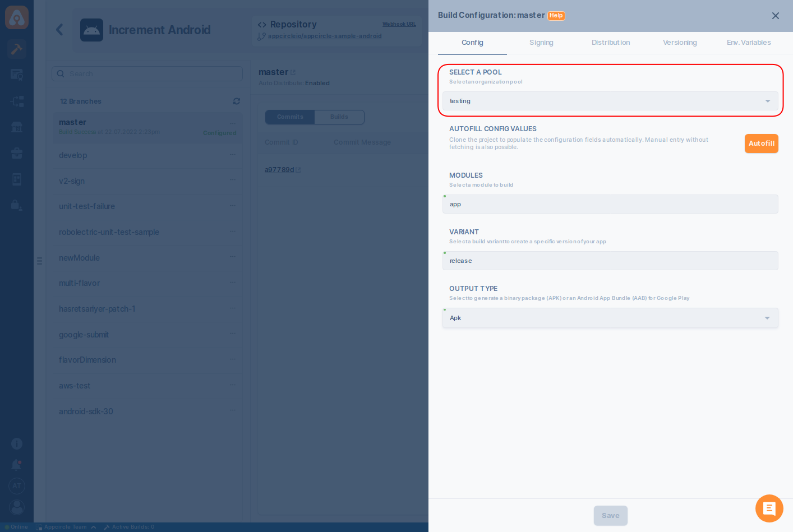793x532 pixels.
Task: Select the hasretsariyer-patch-1 branch
Action: [x=147, y=309]
